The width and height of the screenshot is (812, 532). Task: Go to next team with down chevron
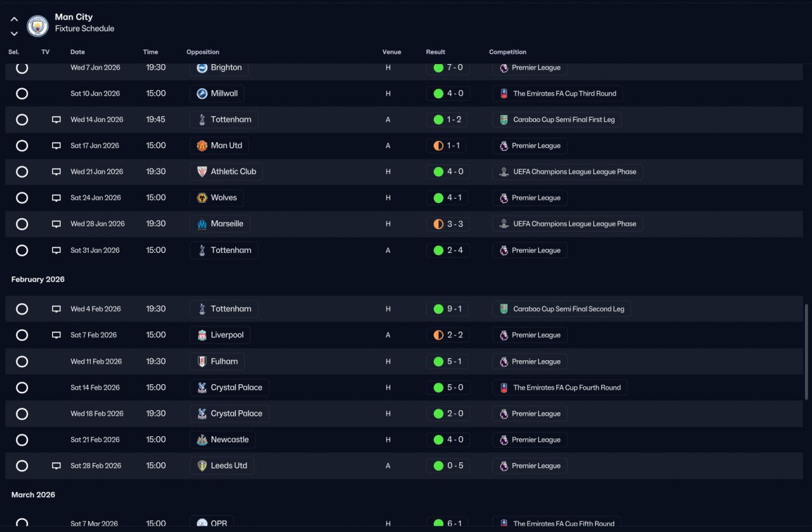coord(14,34)
